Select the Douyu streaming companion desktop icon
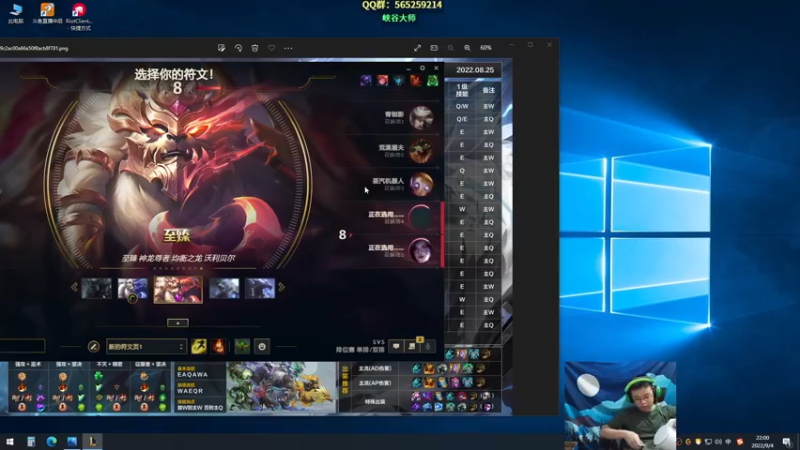 [x=47, y=14]
